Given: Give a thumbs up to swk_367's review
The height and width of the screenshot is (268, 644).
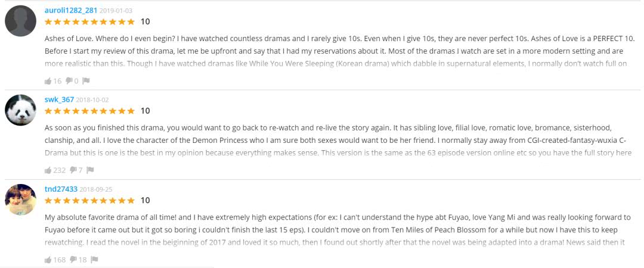Looking at the screenshot, I should point(48,170).
